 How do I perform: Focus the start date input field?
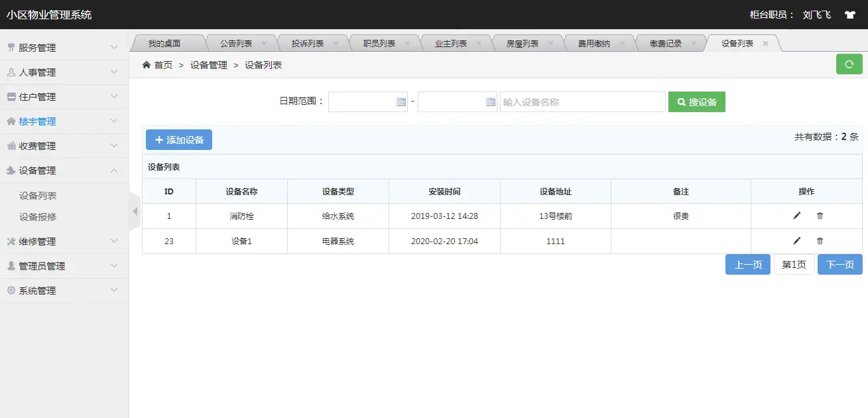[368, 102]
